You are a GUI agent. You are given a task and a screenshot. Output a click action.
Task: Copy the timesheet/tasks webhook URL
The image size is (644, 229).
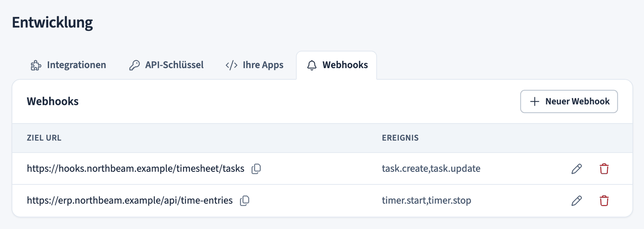[x=256, y=169]
